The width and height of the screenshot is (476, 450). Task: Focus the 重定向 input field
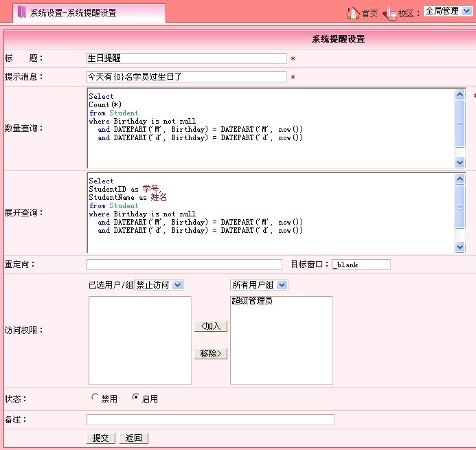(184, 265)
